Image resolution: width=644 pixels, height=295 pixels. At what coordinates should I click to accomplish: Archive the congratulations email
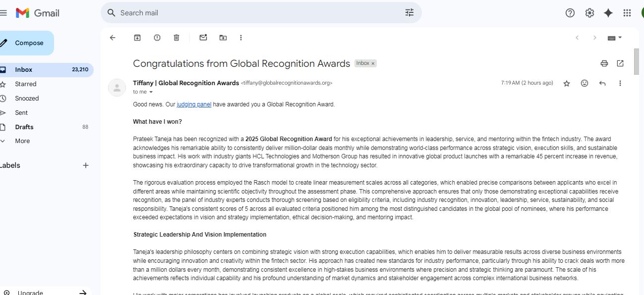[x=137, y=37]
